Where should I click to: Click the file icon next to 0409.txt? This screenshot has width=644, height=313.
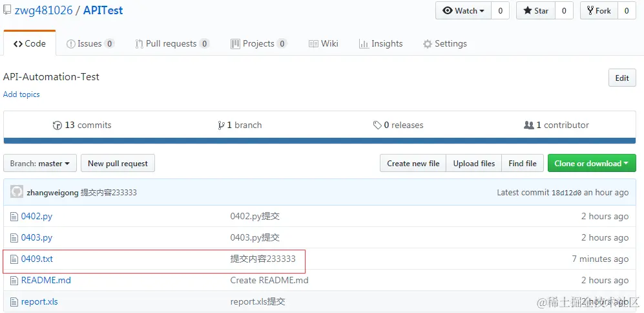[x=14, y=259]
